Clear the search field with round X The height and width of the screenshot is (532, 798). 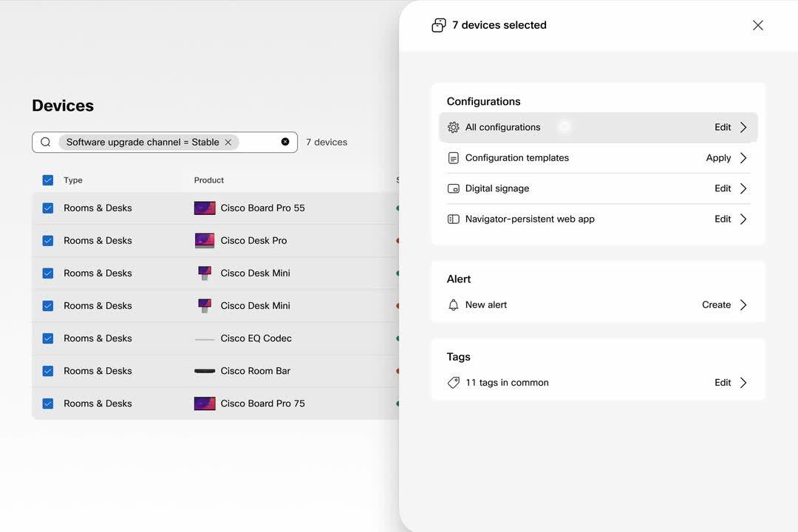click(285, 142)
